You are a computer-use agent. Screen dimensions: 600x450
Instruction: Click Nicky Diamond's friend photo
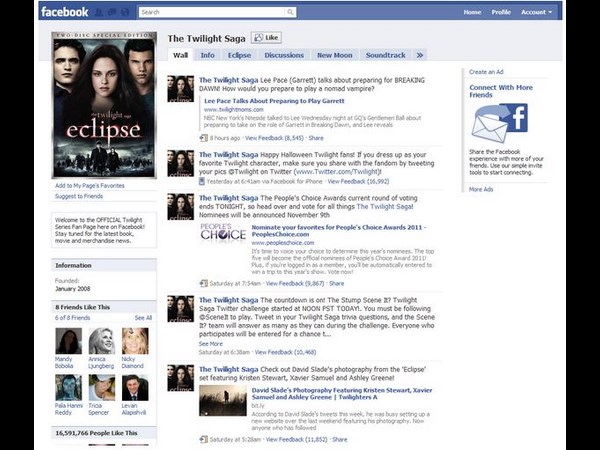coord(135,342)
